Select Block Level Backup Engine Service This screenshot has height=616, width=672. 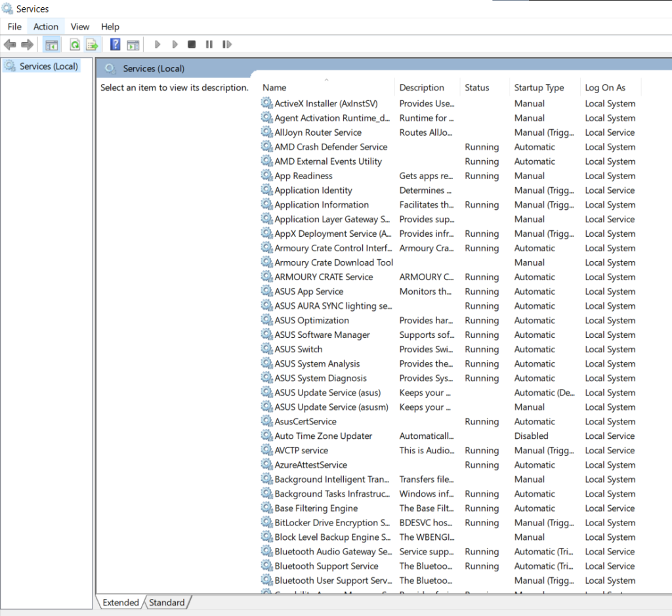pos(449,537)
